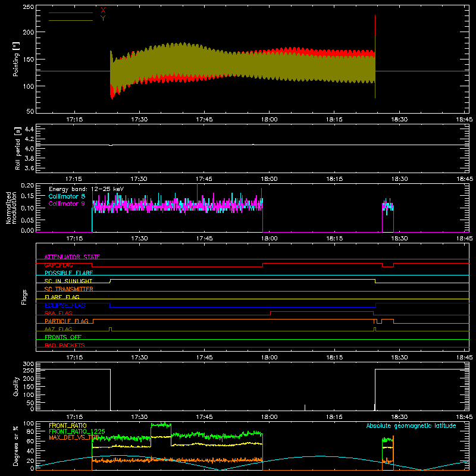Click the 4.0 tick on Roll period axis

point(29,149)
